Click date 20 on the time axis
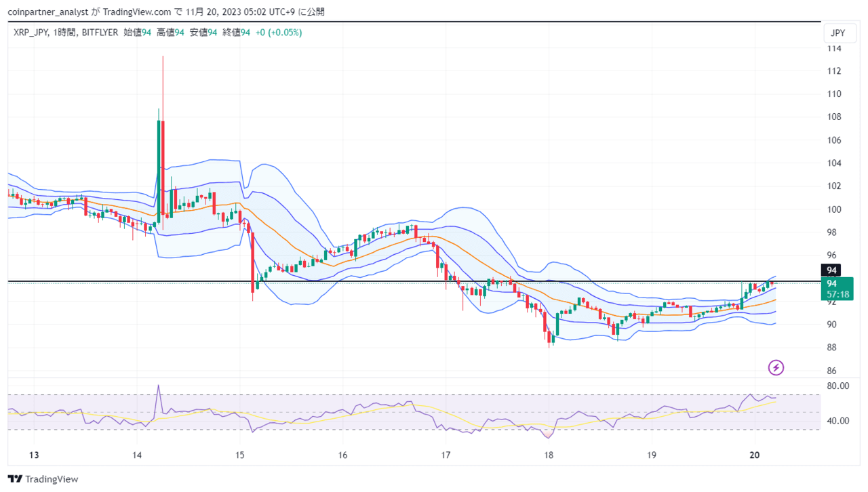The height and width of the screenshot is (492, 868). point(755,455)
